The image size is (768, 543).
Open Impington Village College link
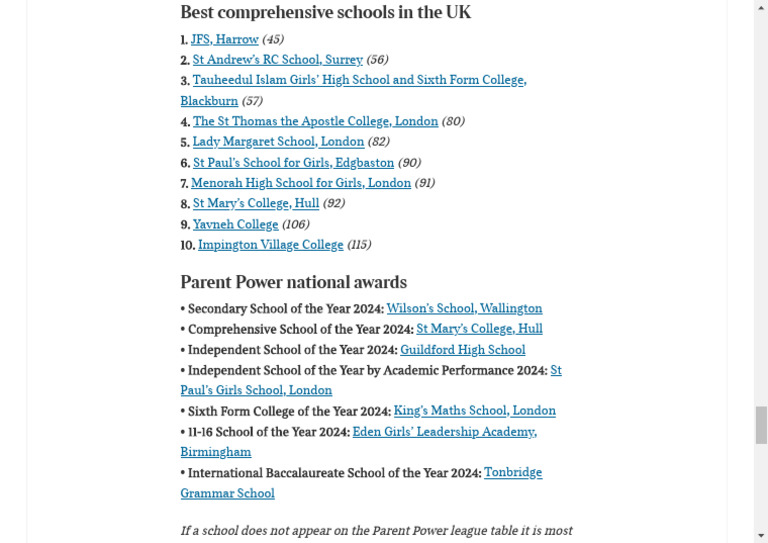click(270, 245)
